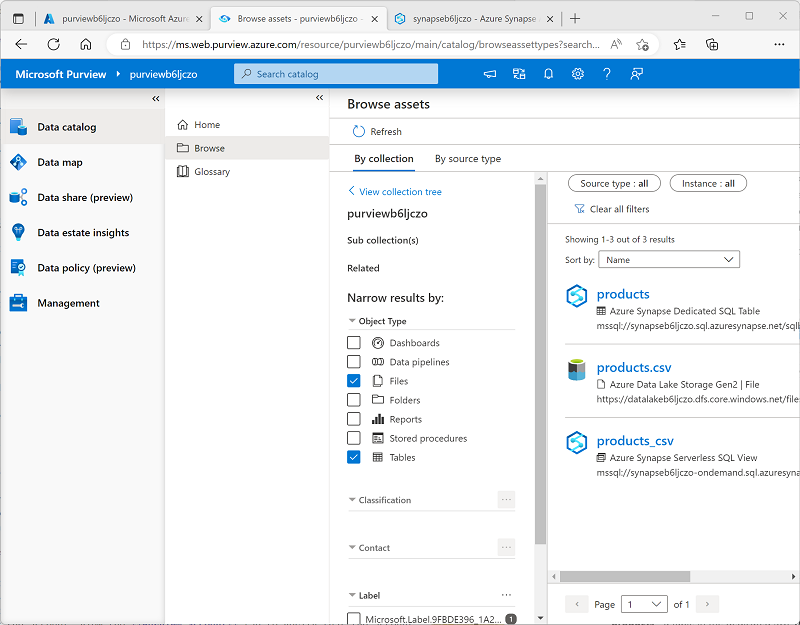Open the Instance : all filter
The image size is (800, 625).
708,184
